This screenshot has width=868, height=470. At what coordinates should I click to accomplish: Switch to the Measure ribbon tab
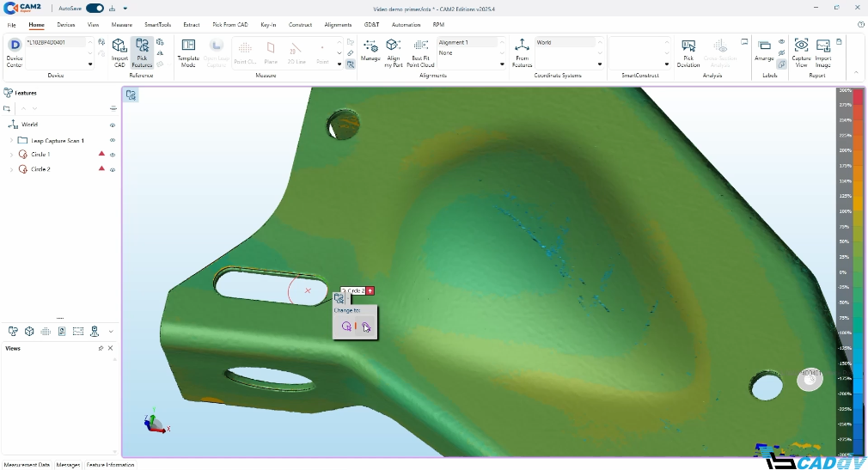point(122,25)
